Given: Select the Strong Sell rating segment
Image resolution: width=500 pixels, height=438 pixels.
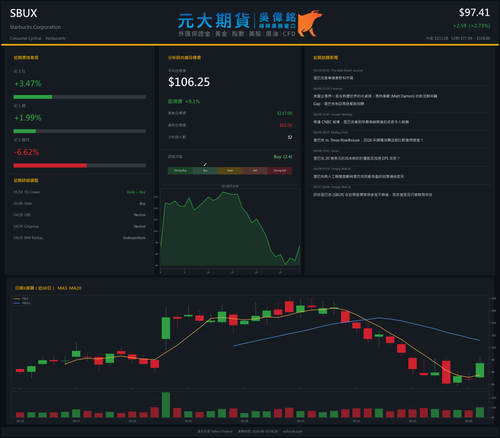Looking at the screenshot, I should click(x=280, y=171).
